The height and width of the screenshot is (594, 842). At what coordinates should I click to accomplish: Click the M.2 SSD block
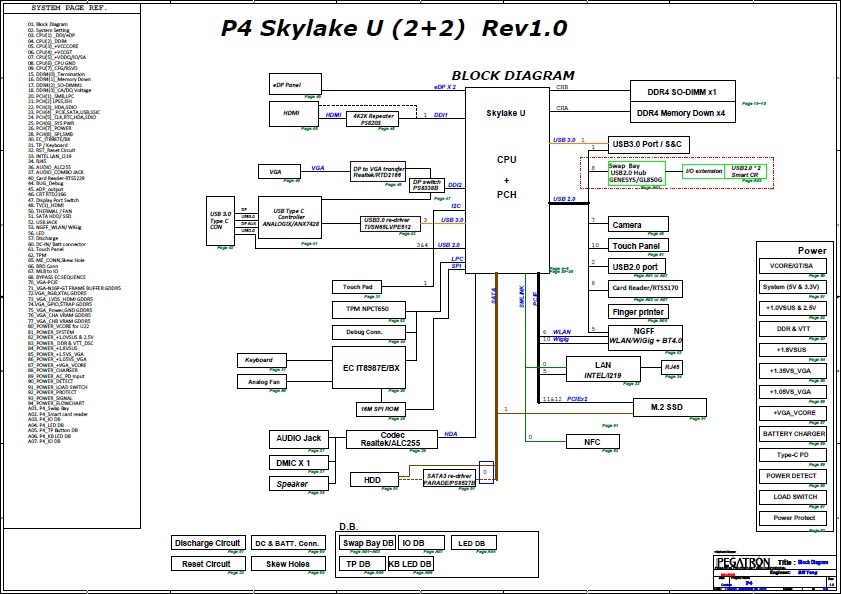[670, 407]
